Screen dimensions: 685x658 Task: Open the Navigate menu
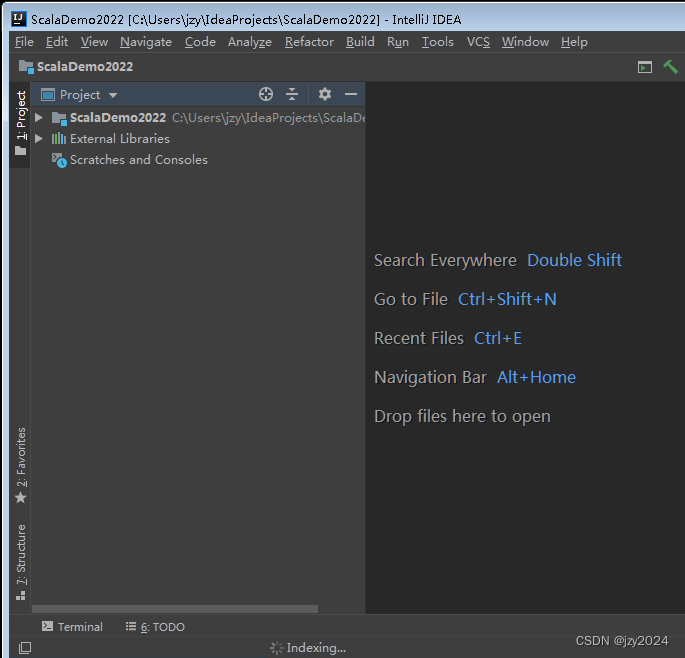[146, 42]
